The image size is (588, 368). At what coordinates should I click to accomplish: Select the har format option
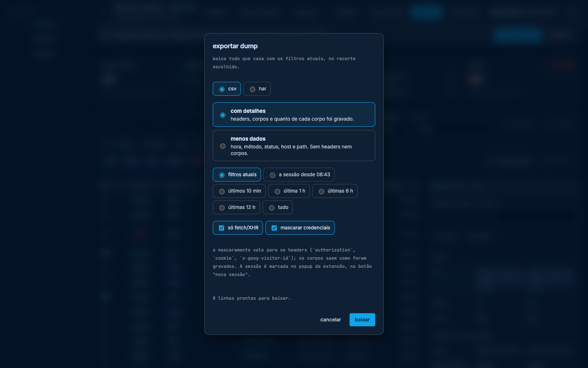[257, 89]
